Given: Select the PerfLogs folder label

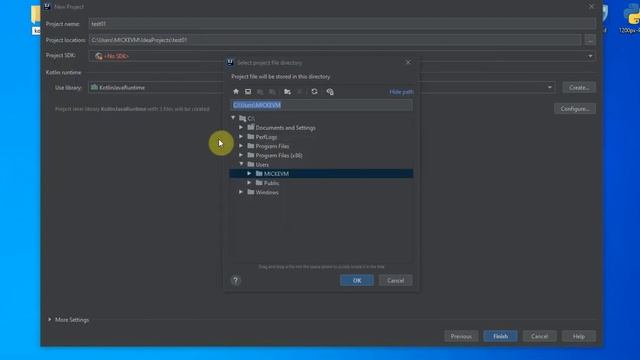Looking at the screenshot, I should (x=266, y=137).
